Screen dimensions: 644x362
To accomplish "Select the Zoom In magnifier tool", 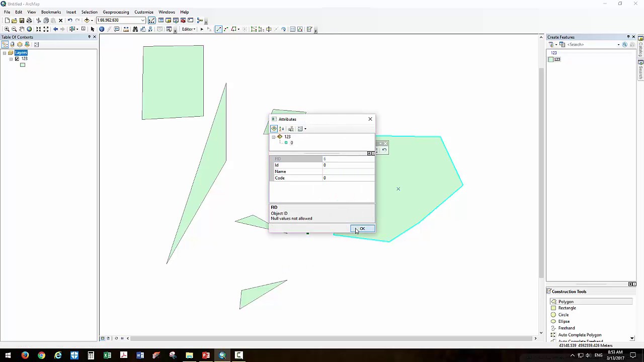I will 7,29.
